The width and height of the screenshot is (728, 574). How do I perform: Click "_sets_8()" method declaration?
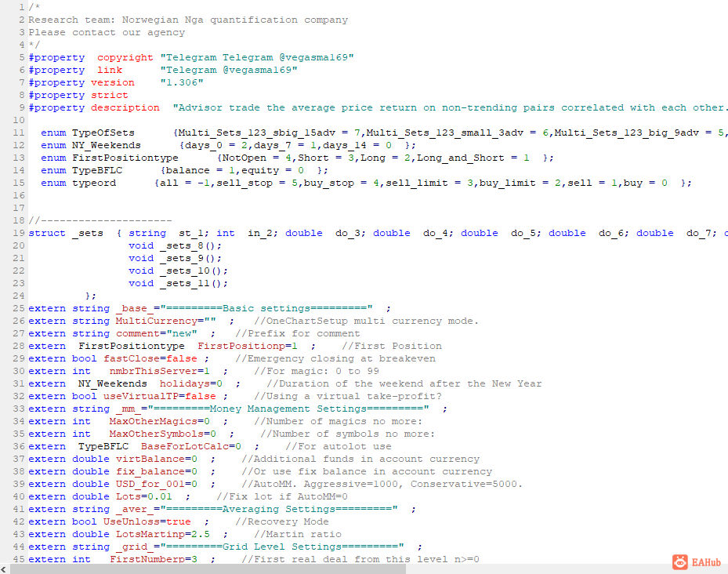191,245
